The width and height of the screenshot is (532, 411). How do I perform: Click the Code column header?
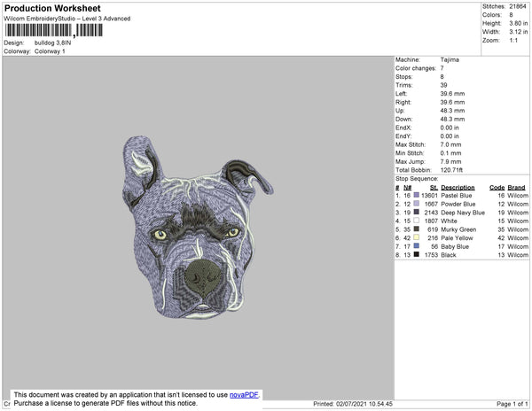(x=497, y=188)
